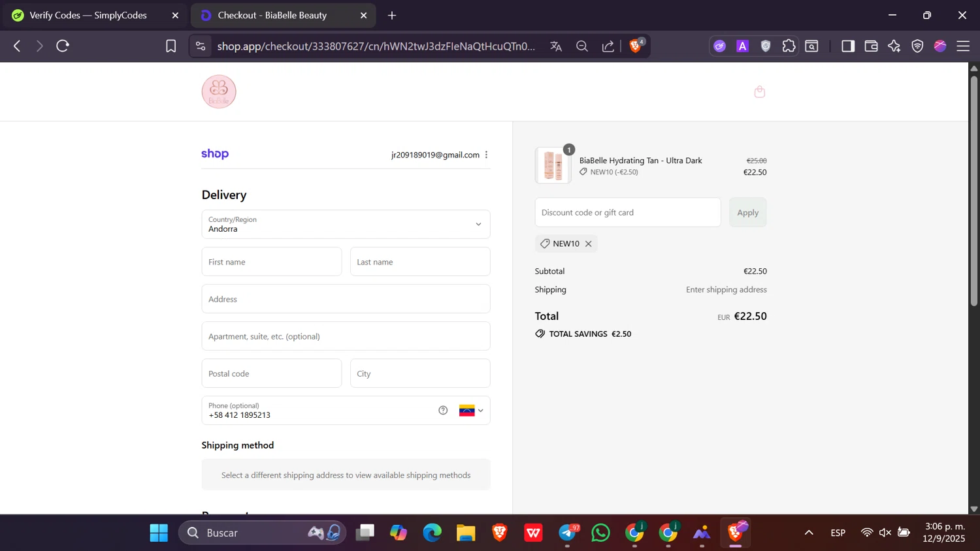This screenshot has width=980, height=551.
Task: Click the TOTAL SAVINGS €2.50 text
Action: [590, 334]
